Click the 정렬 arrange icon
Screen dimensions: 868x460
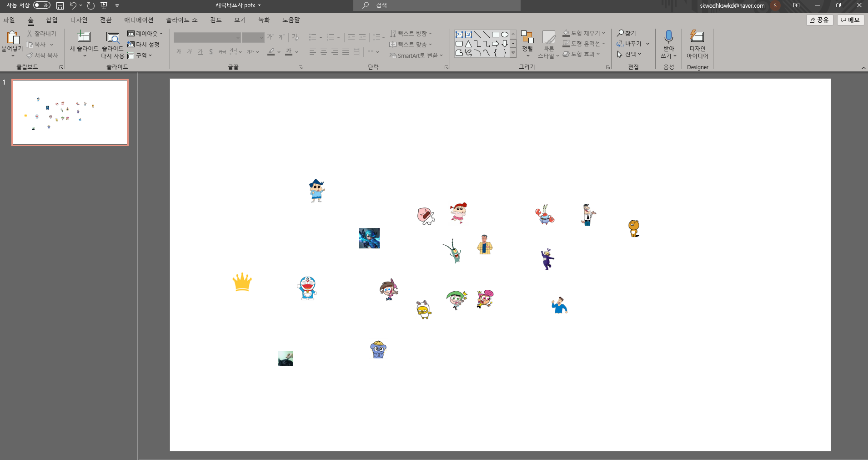point(527,37)
